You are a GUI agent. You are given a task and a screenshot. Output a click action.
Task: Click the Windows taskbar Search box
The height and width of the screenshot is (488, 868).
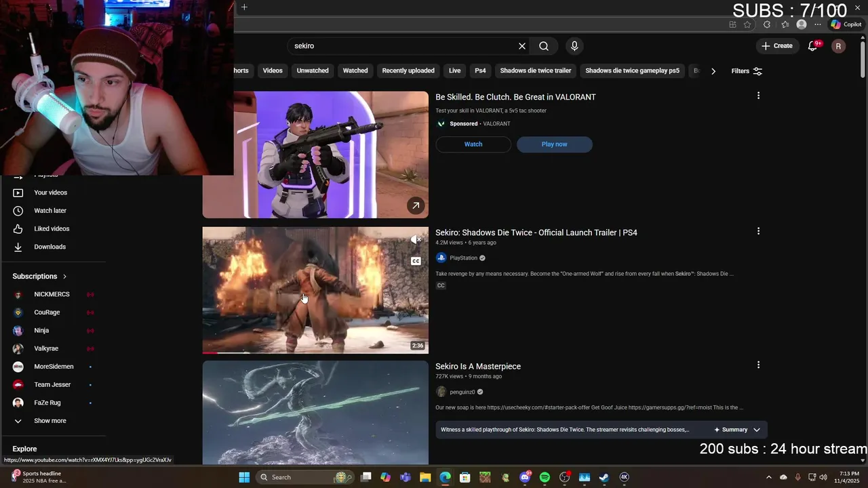point(306,477)
